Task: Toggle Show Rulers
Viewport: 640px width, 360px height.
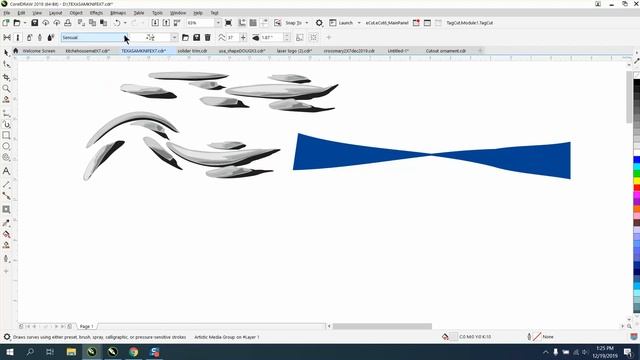Action: tap(242, 23)
